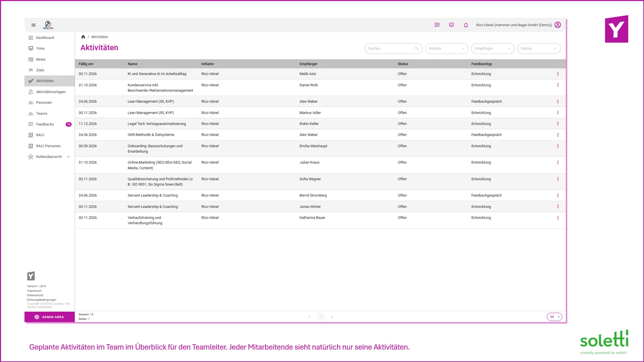Click 'Emilia Weishaupt' recipient cell
Screen dimensions: 644x362
point(313,146)
